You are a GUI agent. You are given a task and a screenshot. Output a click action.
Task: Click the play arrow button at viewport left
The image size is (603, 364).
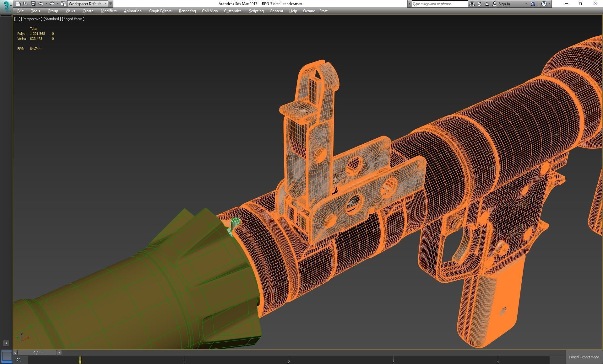pyautogui.click(x=6, y=343)
